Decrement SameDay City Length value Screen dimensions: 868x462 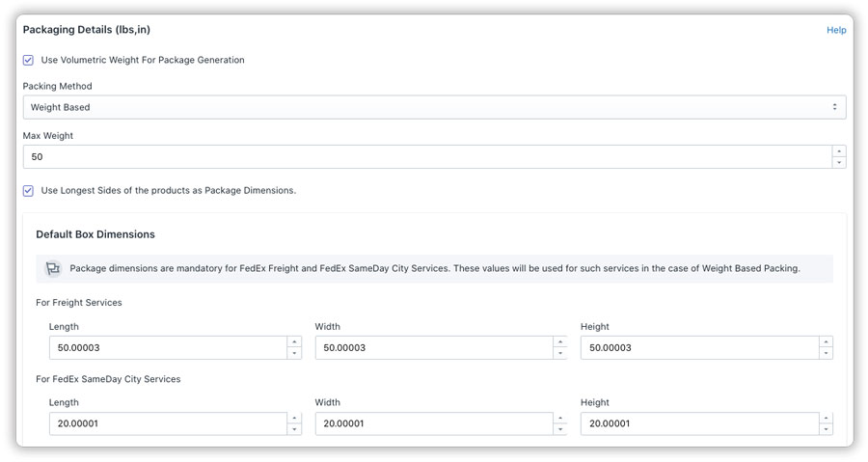point(294,429)
